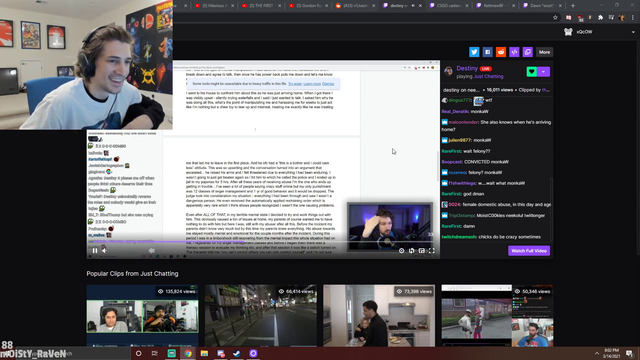Open the player settings gear

tap(402, 251)
